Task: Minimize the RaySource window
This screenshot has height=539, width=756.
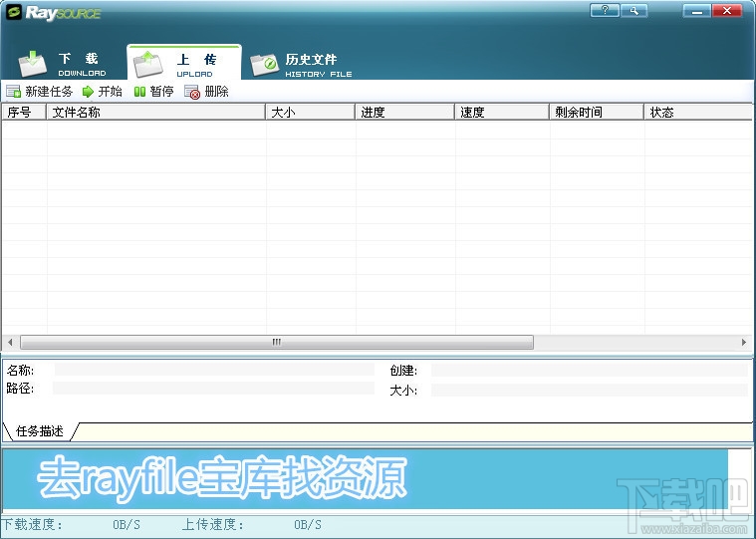Action: coord(696,11)
